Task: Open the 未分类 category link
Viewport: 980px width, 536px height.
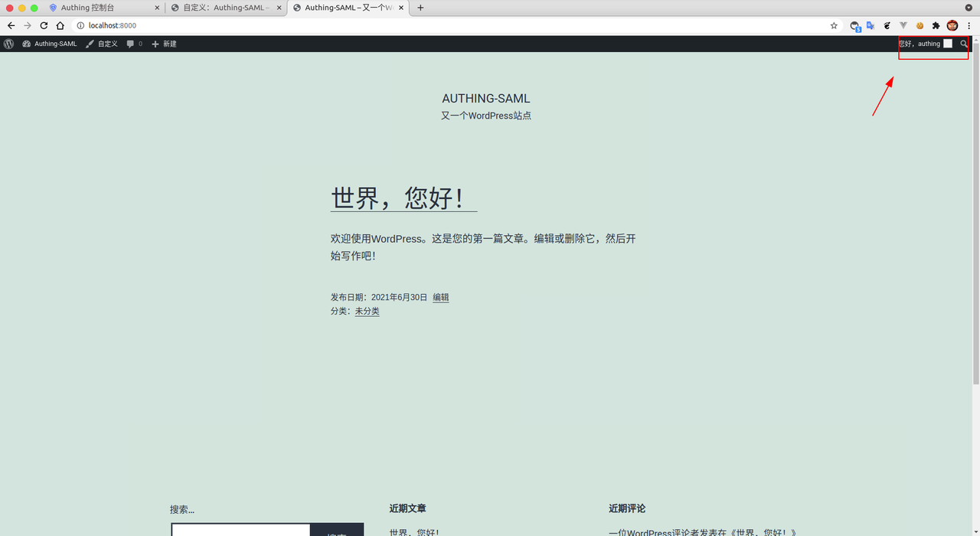Action: tap(367, 312)
